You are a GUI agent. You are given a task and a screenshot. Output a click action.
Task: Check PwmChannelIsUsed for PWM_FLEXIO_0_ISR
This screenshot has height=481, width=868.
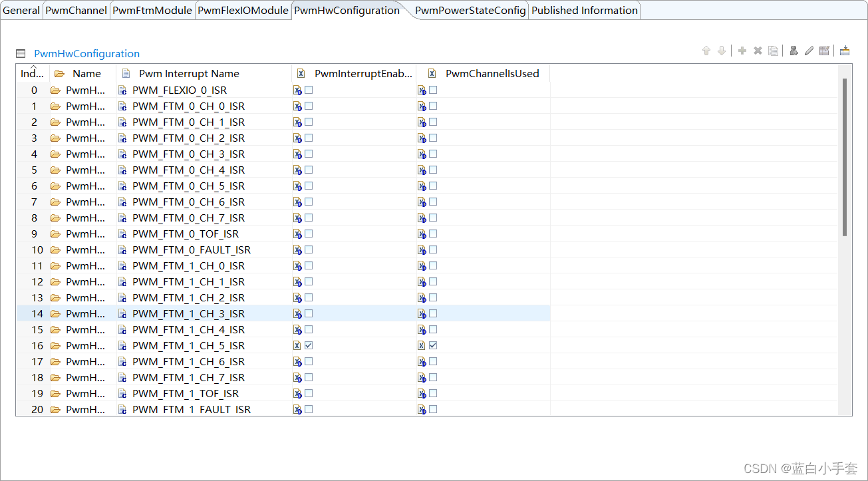click(433, 90)
